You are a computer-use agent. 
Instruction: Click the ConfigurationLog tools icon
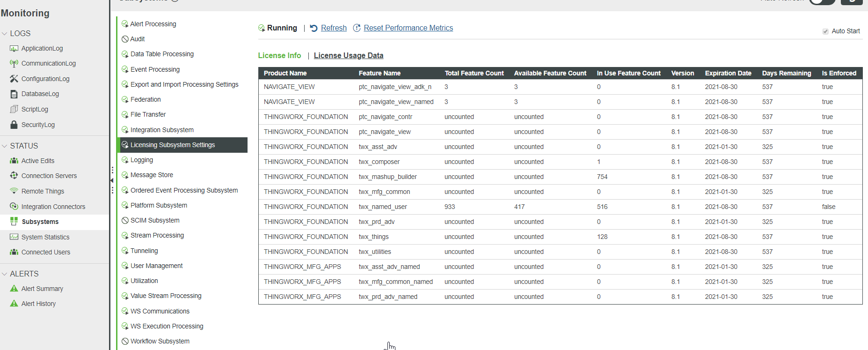14,79
